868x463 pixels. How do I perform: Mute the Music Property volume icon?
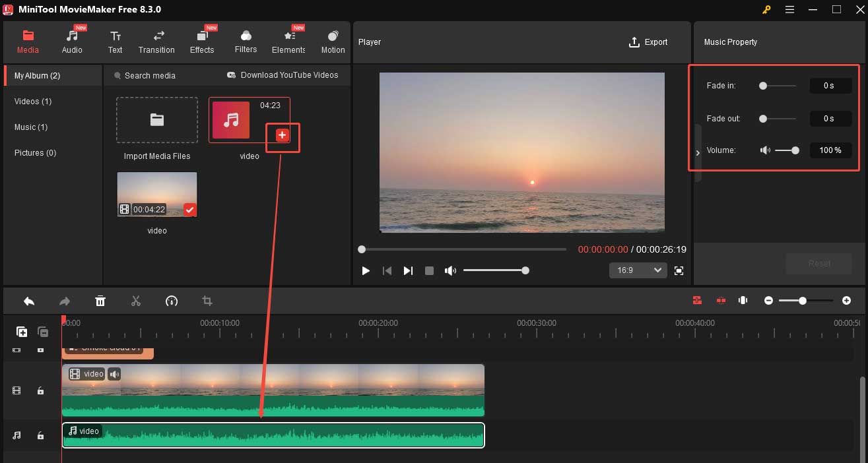tap(765, 150)
